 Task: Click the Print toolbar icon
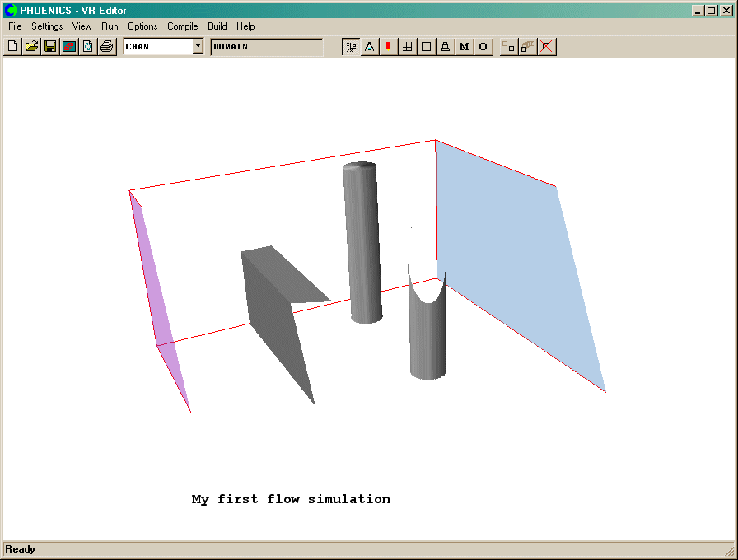pyautogui.click(x=106, y=47)
